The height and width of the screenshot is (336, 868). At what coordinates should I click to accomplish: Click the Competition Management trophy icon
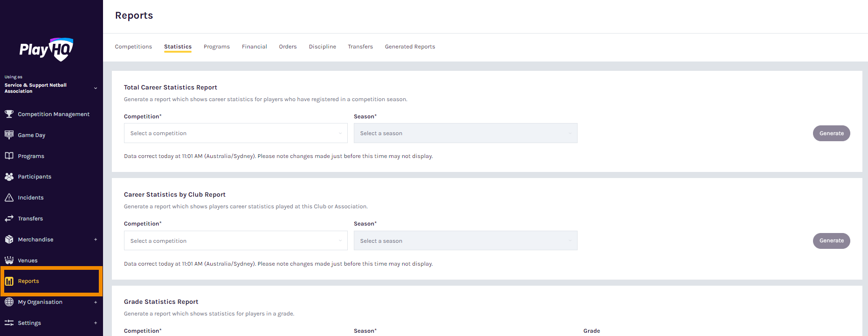[9, 114]
